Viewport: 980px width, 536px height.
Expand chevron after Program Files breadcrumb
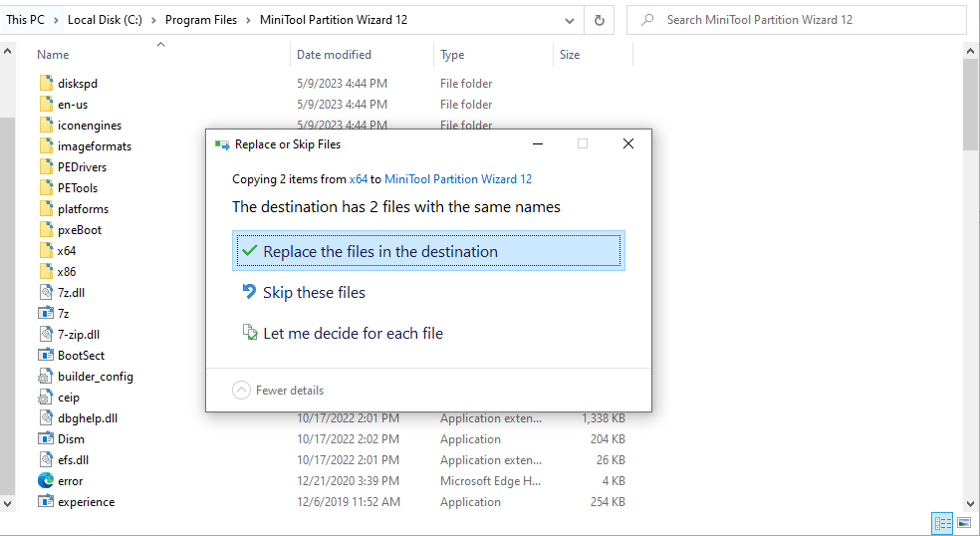[248, 20]
